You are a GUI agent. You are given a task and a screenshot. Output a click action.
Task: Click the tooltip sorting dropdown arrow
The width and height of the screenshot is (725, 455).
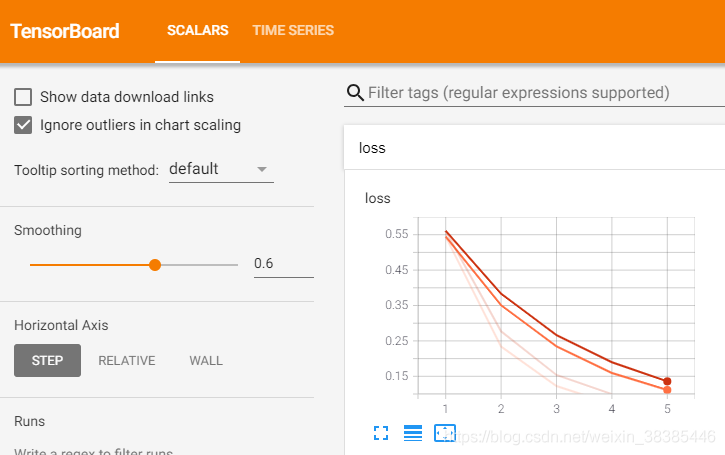263,169
